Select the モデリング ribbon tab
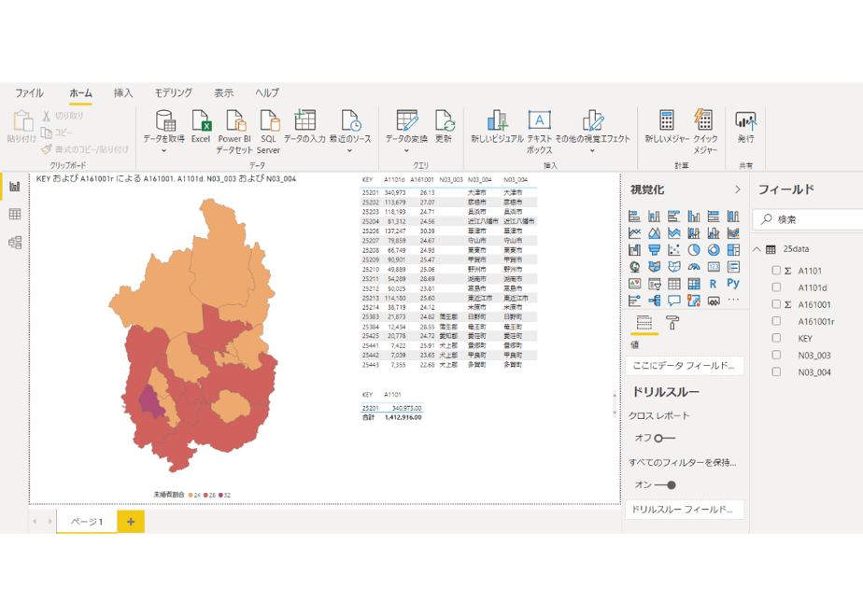Image resolution: width=863 pixels, height=616 pixels. pyautogui.click(x=174, y=93)
